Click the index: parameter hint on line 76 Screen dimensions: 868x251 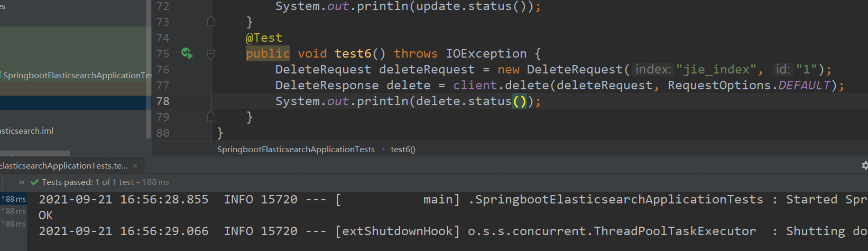[x=653, y=70]
